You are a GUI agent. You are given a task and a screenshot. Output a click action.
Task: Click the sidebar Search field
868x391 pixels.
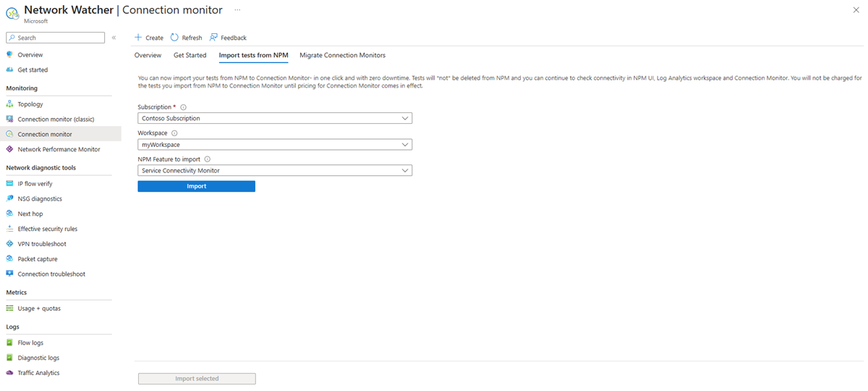click(58, 38)
